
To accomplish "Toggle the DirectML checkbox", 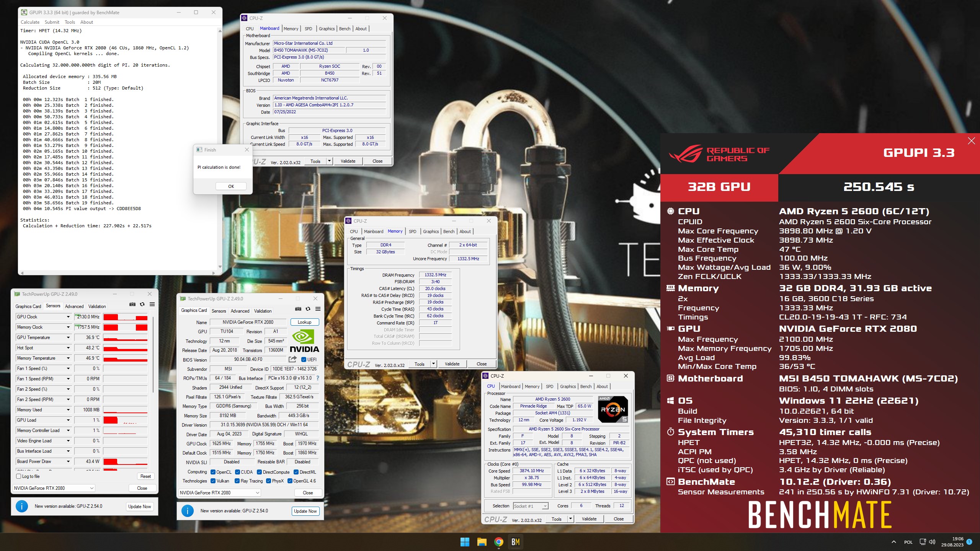I will [x=296, y=472].
